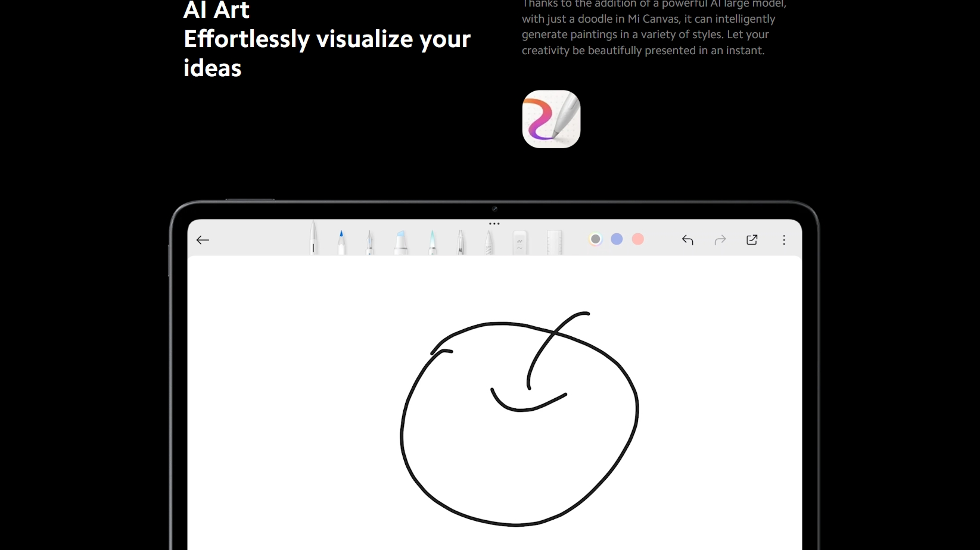Open the vertical three-dot more menu
980x550 pixels.
(784, 240)
